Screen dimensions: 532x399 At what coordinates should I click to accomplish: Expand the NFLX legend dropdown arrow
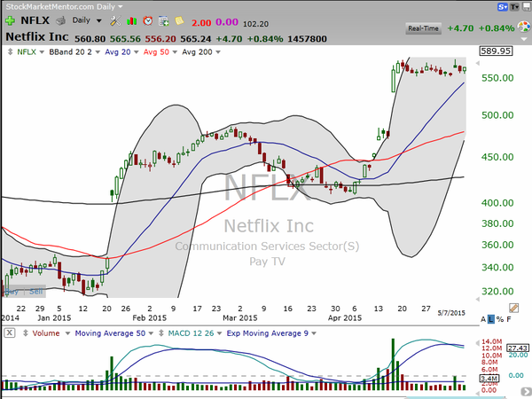42,52
